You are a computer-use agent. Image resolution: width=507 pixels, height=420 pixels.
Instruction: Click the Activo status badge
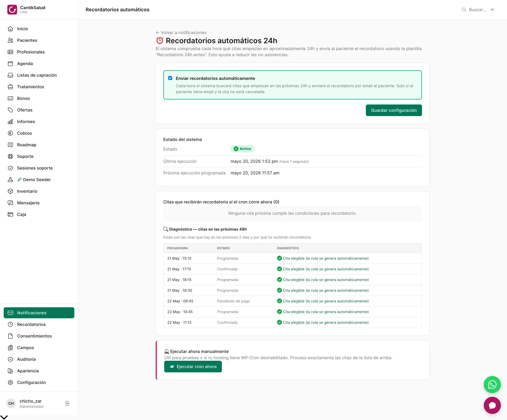pos(242,149)
